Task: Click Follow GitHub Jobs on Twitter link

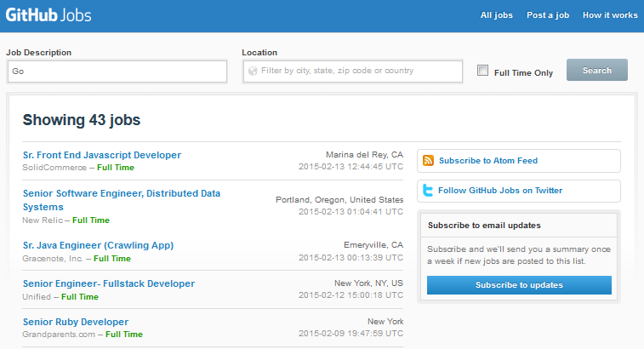Action: coord(500,191)
